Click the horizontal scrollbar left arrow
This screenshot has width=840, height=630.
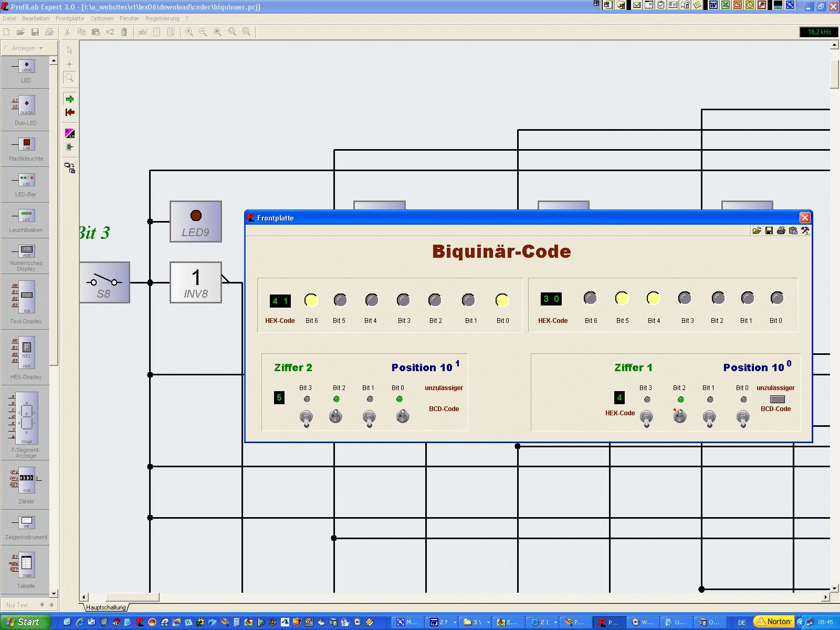(x=84, y=597)
